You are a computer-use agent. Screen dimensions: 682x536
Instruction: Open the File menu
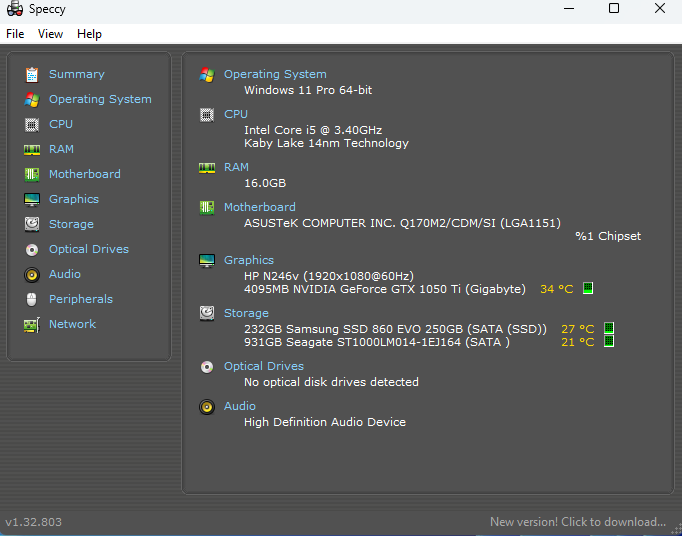pyautogui.click(x=15, y=34)
